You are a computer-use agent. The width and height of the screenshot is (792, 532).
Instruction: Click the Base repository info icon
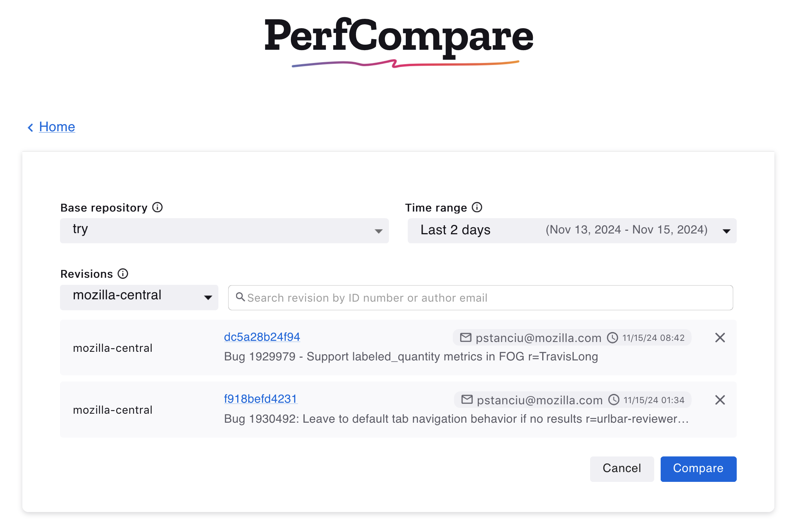click(x=157, y=207)
